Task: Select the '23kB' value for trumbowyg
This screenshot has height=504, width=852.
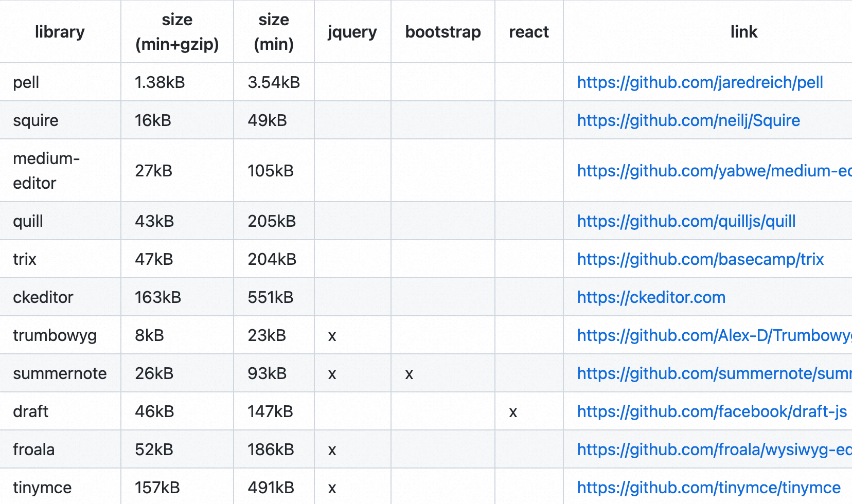Action: coord(267,335)
